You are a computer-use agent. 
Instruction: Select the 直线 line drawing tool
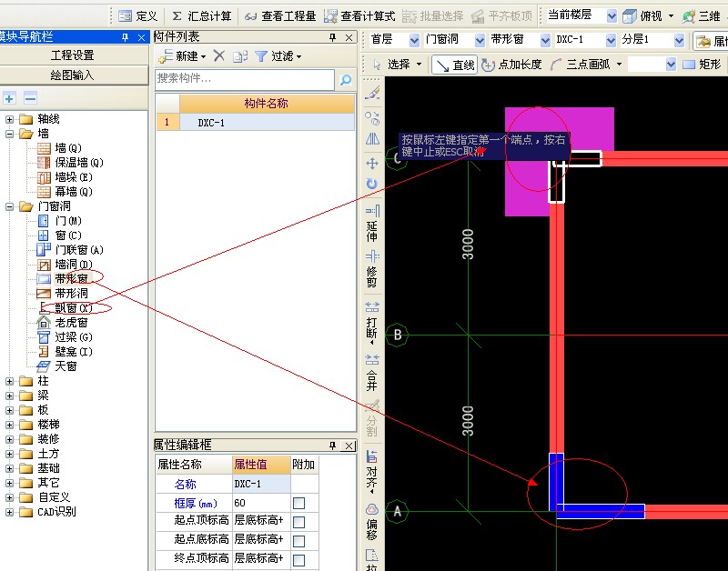[454, 65]
